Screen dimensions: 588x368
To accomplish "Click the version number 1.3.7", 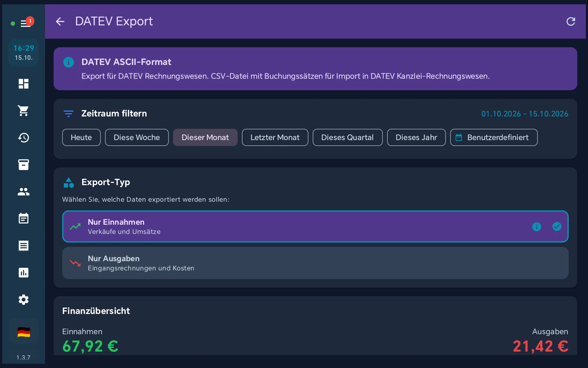I will click(x=23, y=357).
